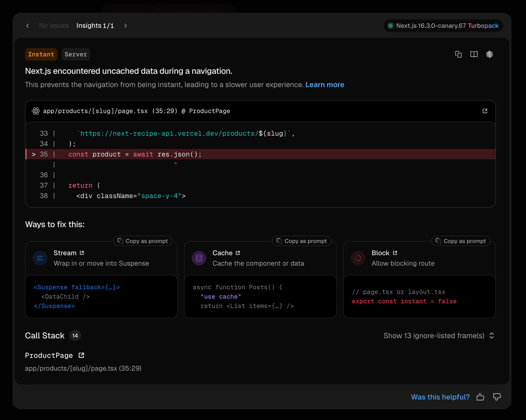Click highlighted code line 35

pyautogui.click(x=260, y=154)
